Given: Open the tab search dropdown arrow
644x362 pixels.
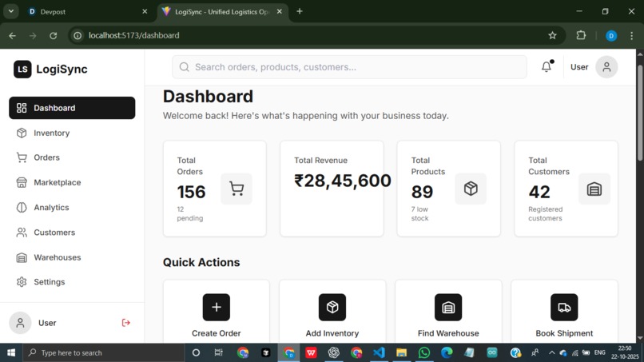Looking at the screenshot, I should [x=11, y=11].
